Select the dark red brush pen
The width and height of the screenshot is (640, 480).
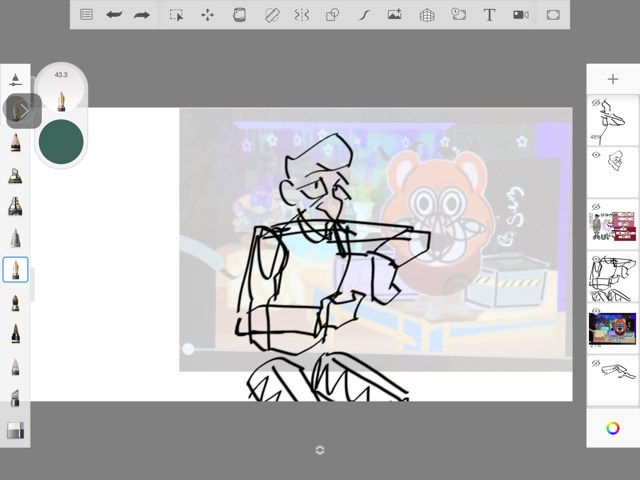click(15, 334)
